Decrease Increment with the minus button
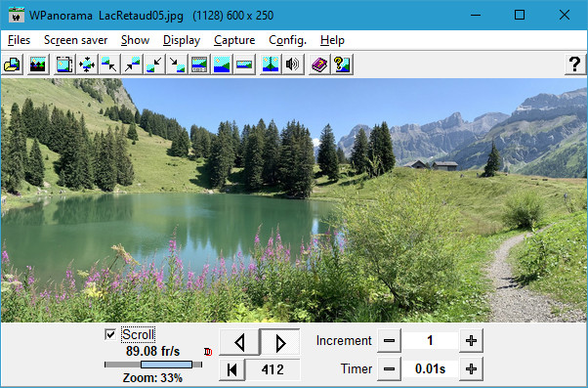The height and width of the screenshot is (388, 588). 389,341
